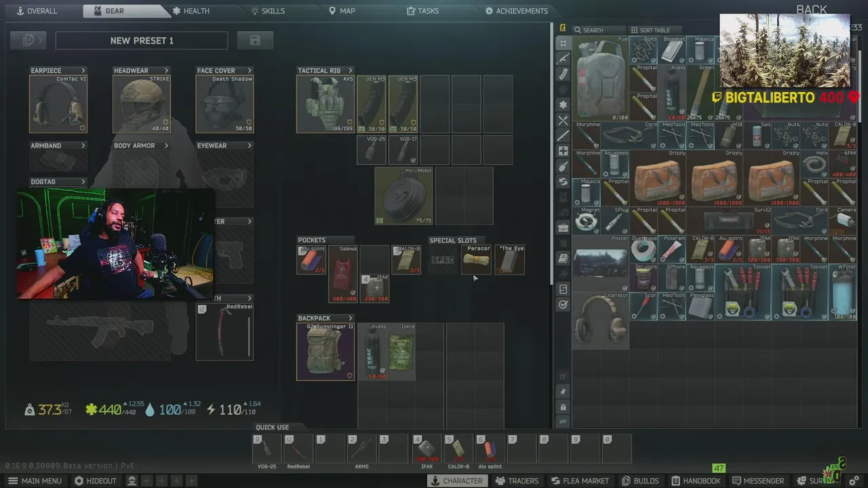Toggle the stash lock icon
Viewport: 868px width, 488px height.
point(563,407)
